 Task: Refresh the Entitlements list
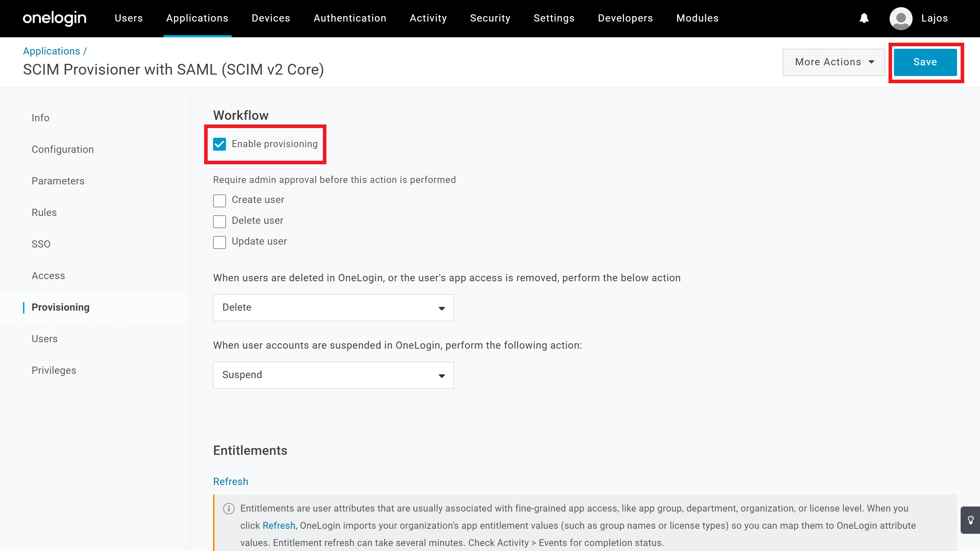point(231,481)
